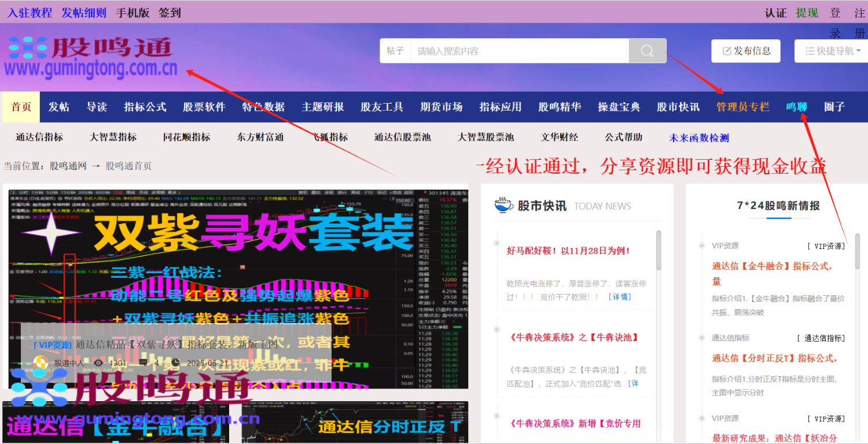Click the comment bubble icon showing 4
Image resolution: width=868 pixels, height=444 pixels.
pos(143,362)
